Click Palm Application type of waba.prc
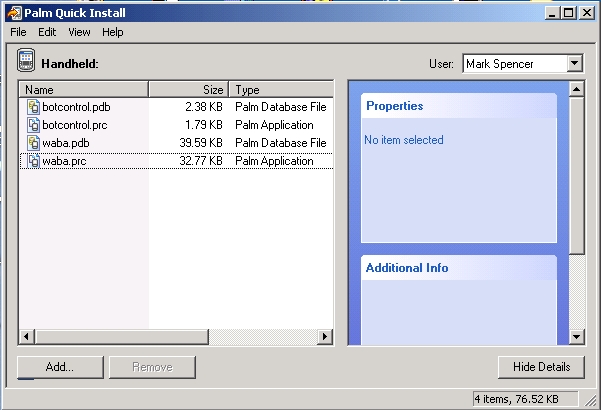The width and height of the screenshot is (601, 410). click(x=274, y=161)
